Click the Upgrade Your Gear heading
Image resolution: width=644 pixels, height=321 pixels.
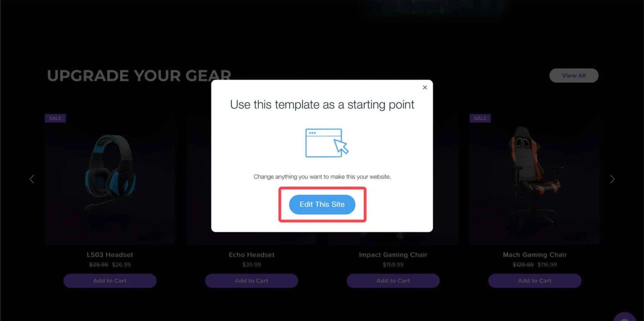click(139, 76)
